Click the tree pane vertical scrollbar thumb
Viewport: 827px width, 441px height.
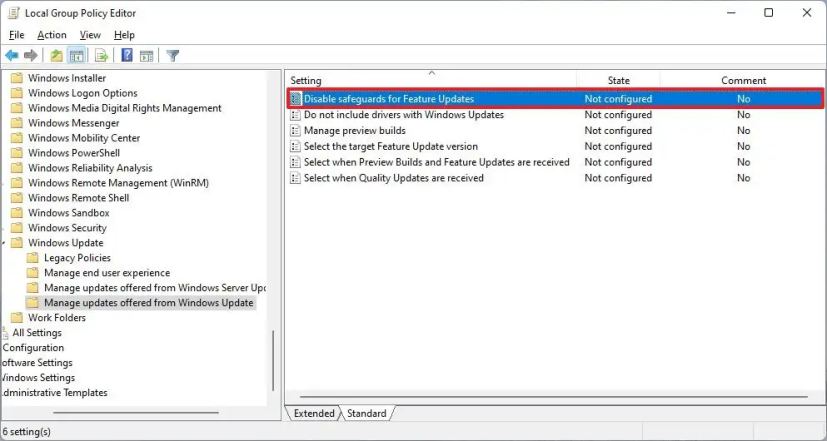point(273,360)
